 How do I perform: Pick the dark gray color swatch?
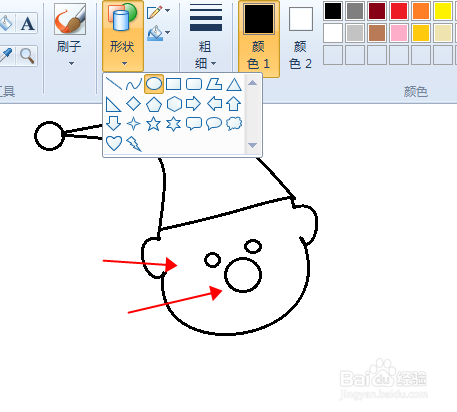click(x=355, y=11)
